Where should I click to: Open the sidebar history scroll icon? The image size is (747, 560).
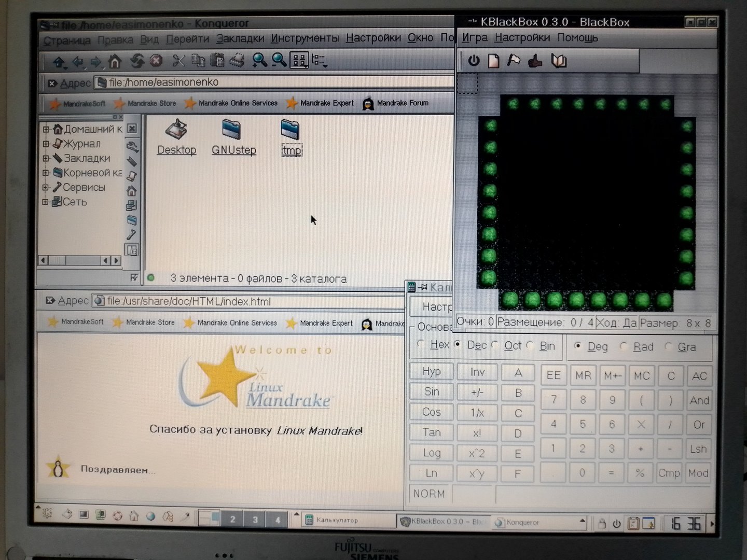click(x=132, y=176)
